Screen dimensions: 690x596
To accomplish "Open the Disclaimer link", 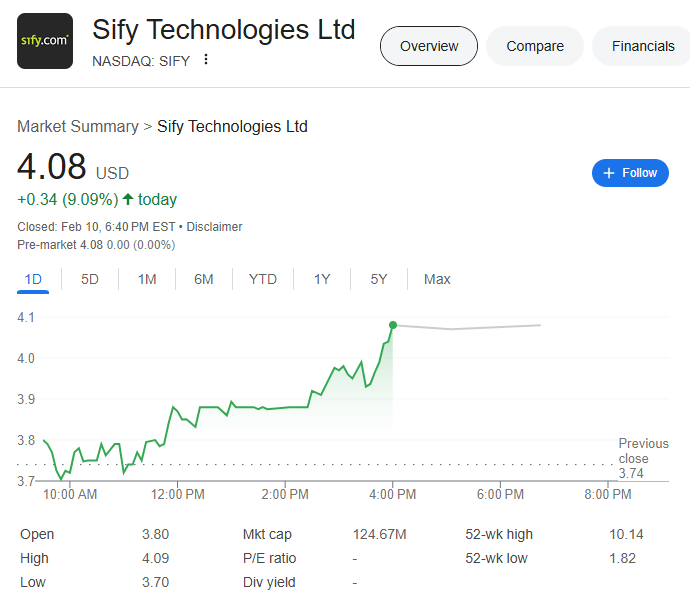I will 214,227.
